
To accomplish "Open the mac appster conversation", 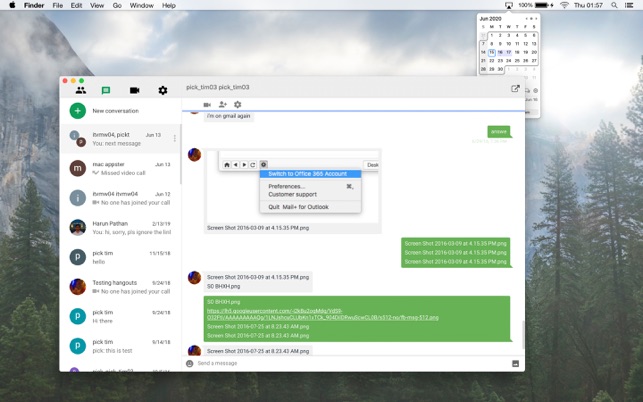I will [121, 168].
